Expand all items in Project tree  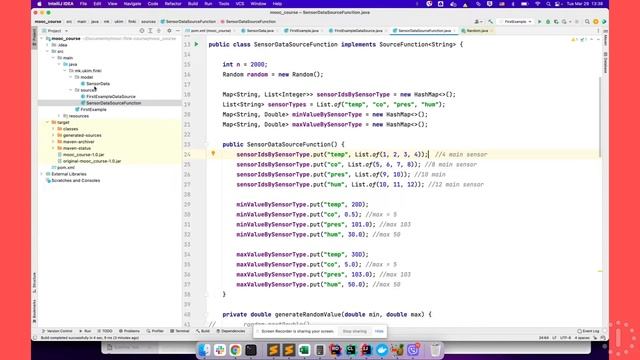[150, 31]
